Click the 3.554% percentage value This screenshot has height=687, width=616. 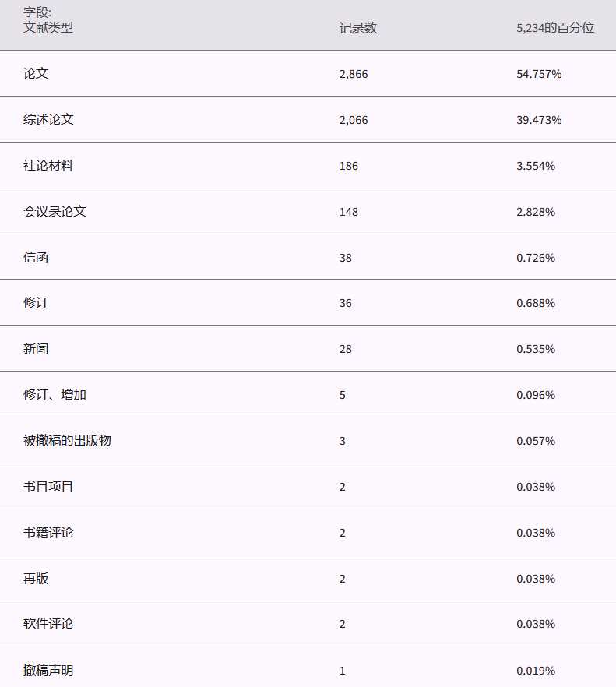click(536, 166)
